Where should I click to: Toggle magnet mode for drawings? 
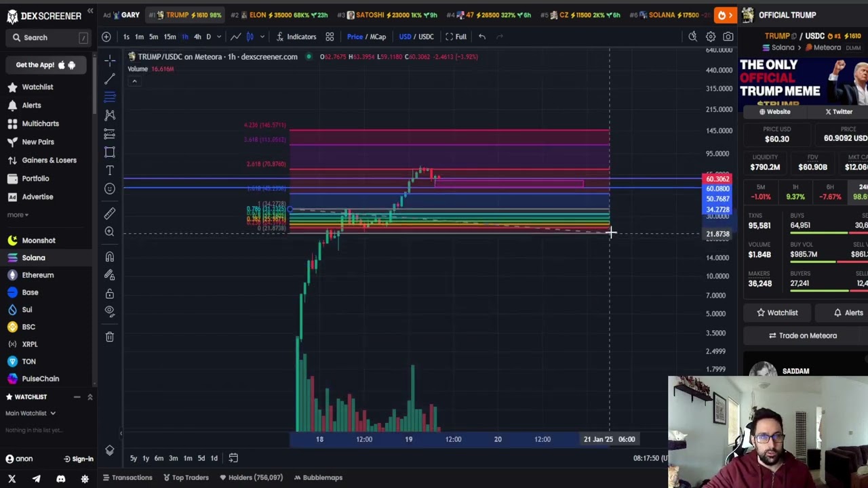pyautogui.click(x=109, y=257)
